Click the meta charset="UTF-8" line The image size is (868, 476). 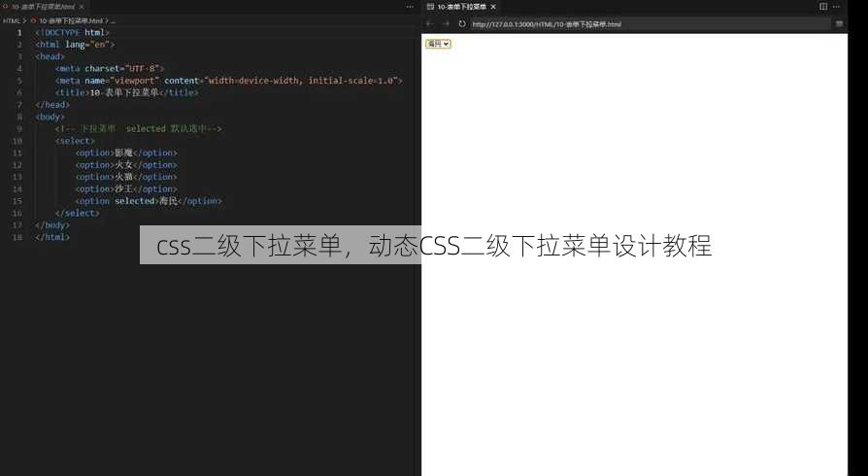110,68
